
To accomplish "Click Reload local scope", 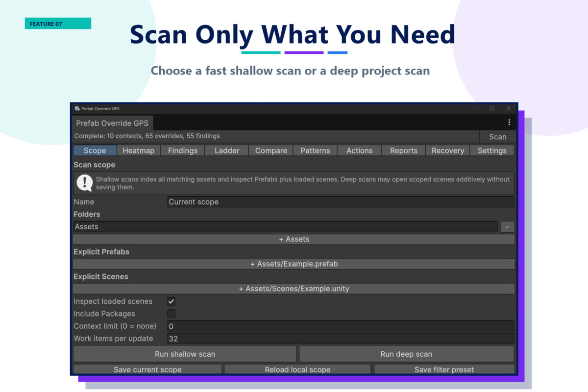I will [297, 369].
